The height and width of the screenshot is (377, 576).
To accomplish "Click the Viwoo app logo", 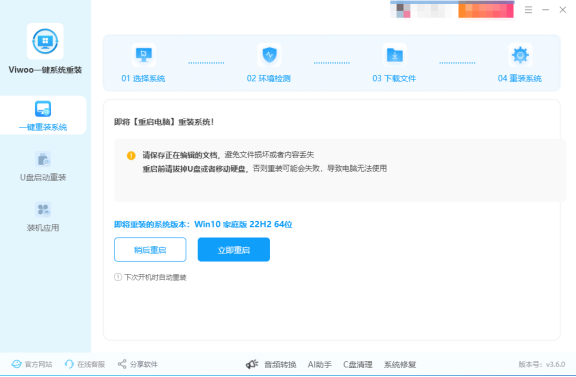I will [45, 41].
